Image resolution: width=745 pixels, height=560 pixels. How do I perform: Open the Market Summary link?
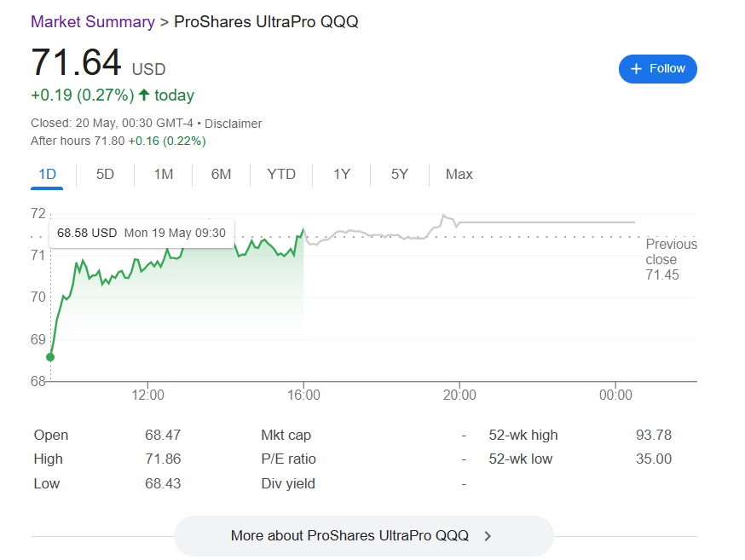93,22
